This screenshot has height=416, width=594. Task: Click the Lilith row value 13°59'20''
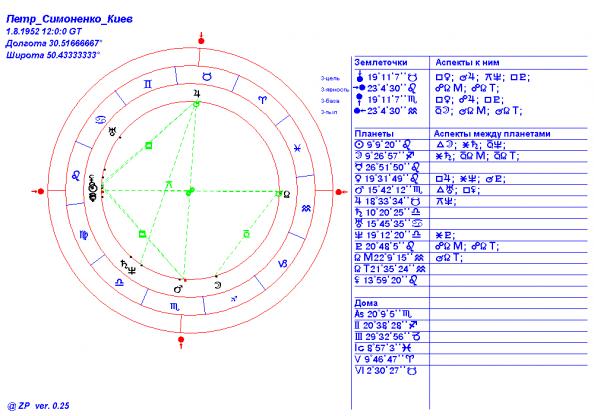click(x=386, y=280)
